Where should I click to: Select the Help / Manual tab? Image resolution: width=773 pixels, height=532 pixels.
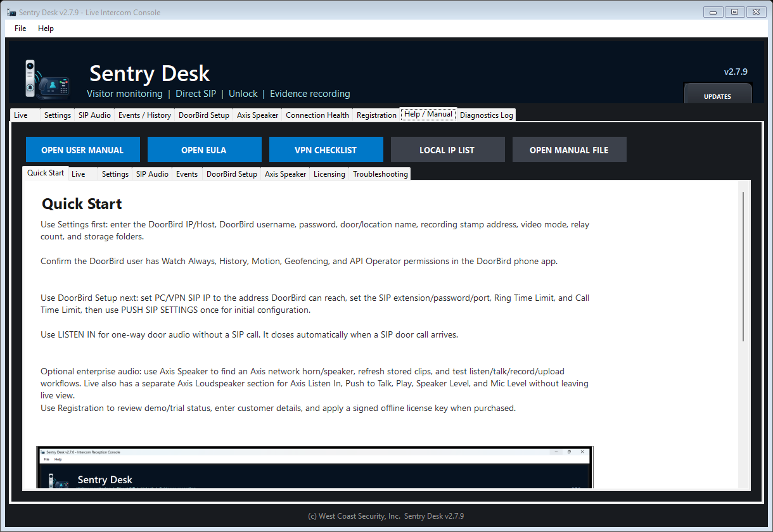click(x=428, y=114)
